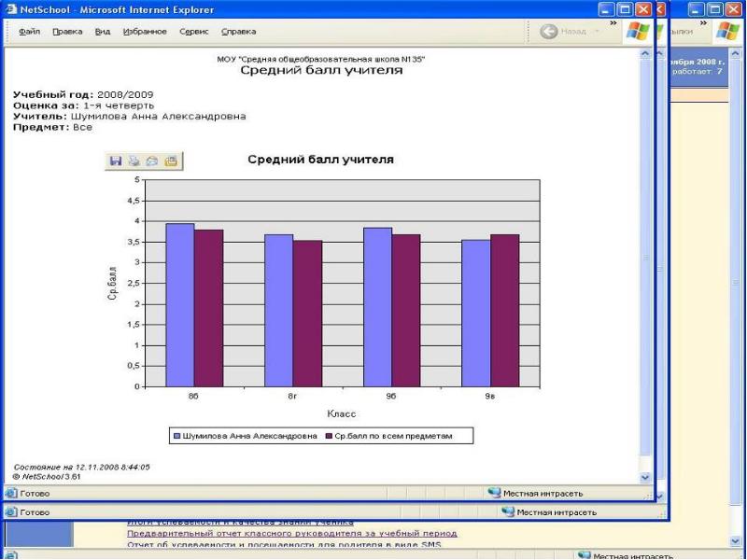Open the Избранное menu
747x560 pixels.
pos(145,32)
